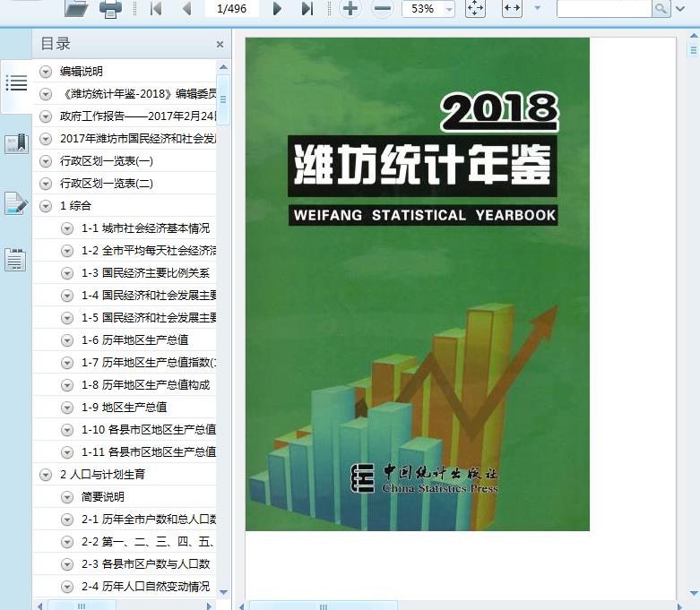Expand the search options chevron
700x610 pixels.
pos(680,8)
